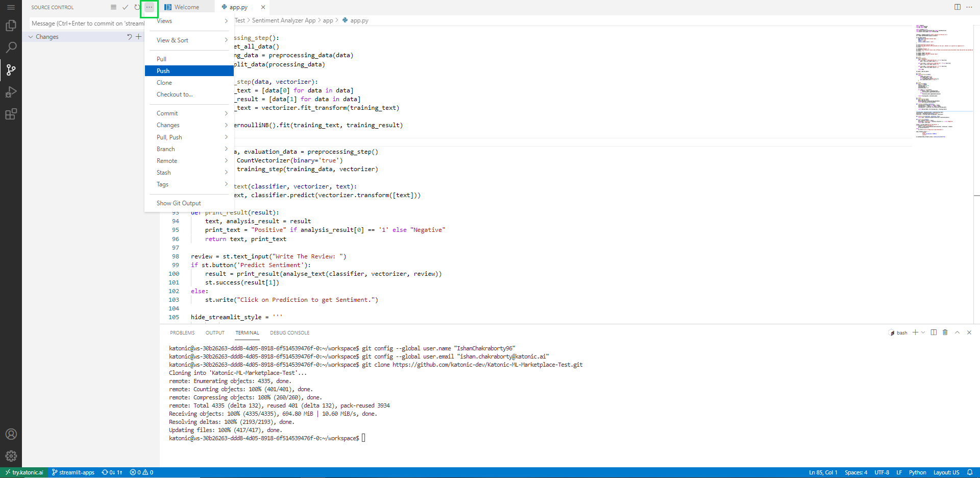Expand the Tags submenu
This screenshot has height=478, width=980.
point(189,184)
